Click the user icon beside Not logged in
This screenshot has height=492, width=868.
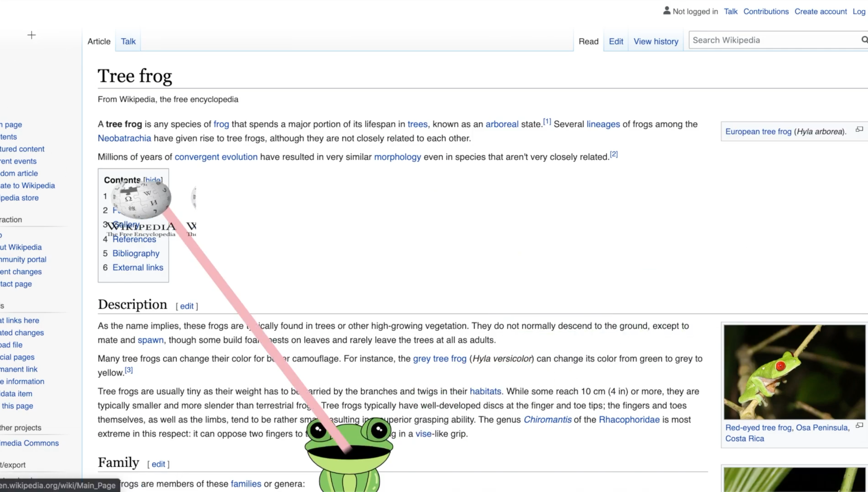(666, 11)
